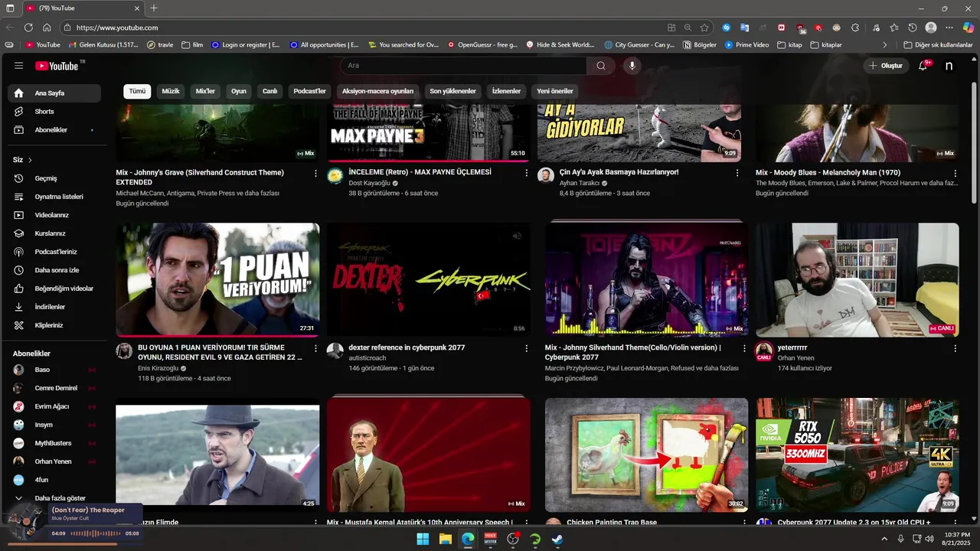Open the account avatar menu
Image resolution: width=980 pixels, height=551 pixels.
(949, 66)
